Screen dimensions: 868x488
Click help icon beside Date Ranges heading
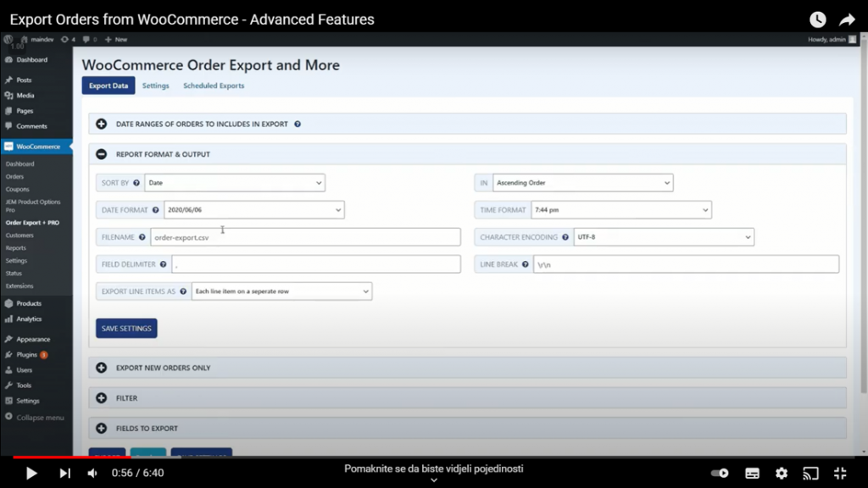point(298,124)
